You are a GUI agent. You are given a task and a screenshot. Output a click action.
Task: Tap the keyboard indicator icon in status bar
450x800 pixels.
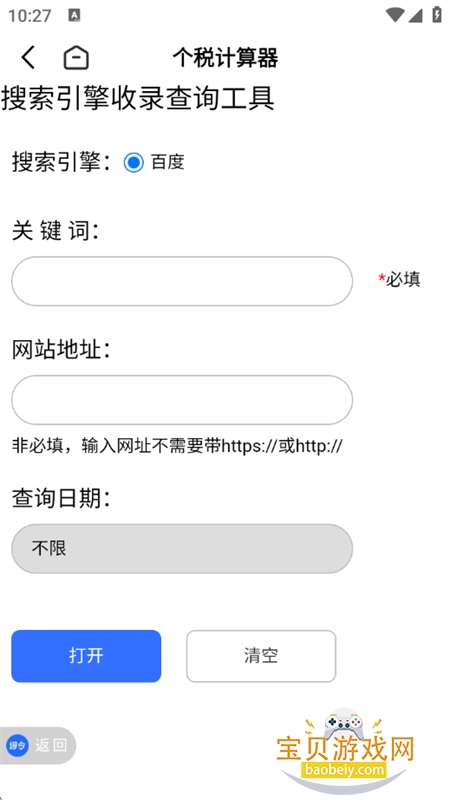pos(74,15)
